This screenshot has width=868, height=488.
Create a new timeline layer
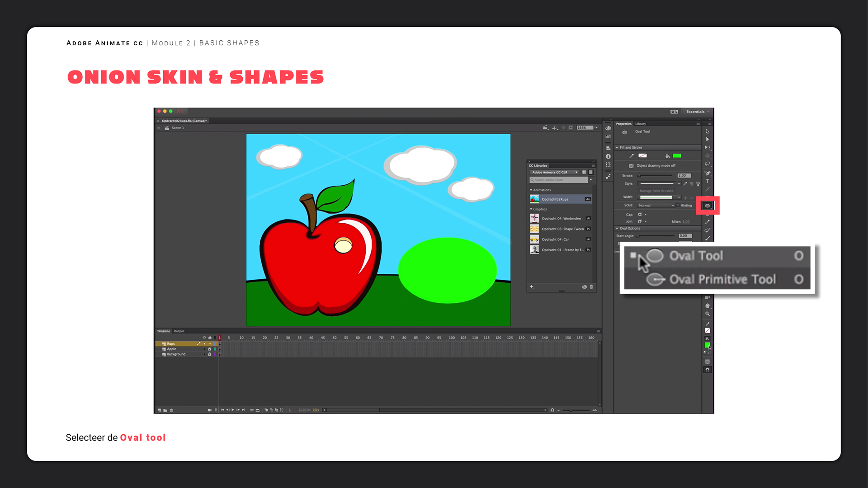click(x=159, y=410)
